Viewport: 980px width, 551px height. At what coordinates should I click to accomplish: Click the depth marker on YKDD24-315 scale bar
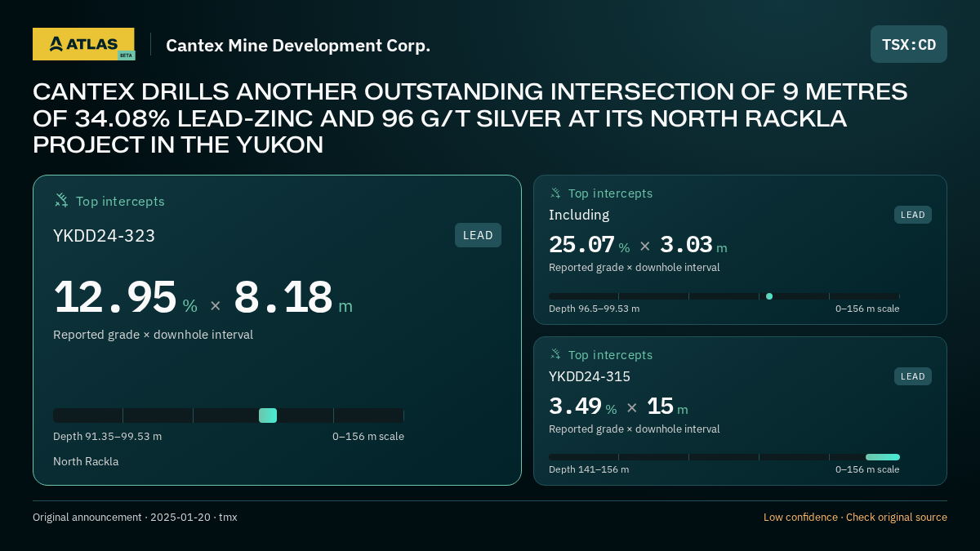tap(883, 457)
